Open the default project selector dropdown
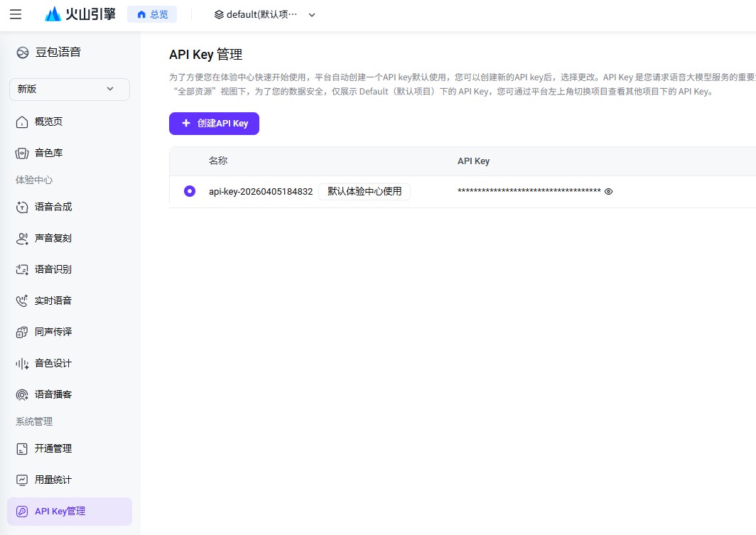This screenshot has width=756, height=535. 256,14
